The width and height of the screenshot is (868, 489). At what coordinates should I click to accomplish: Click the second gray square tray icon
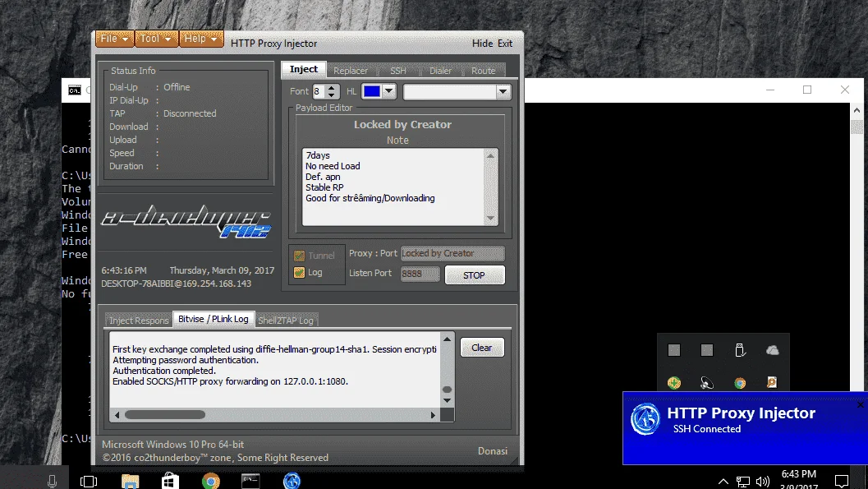707,350
